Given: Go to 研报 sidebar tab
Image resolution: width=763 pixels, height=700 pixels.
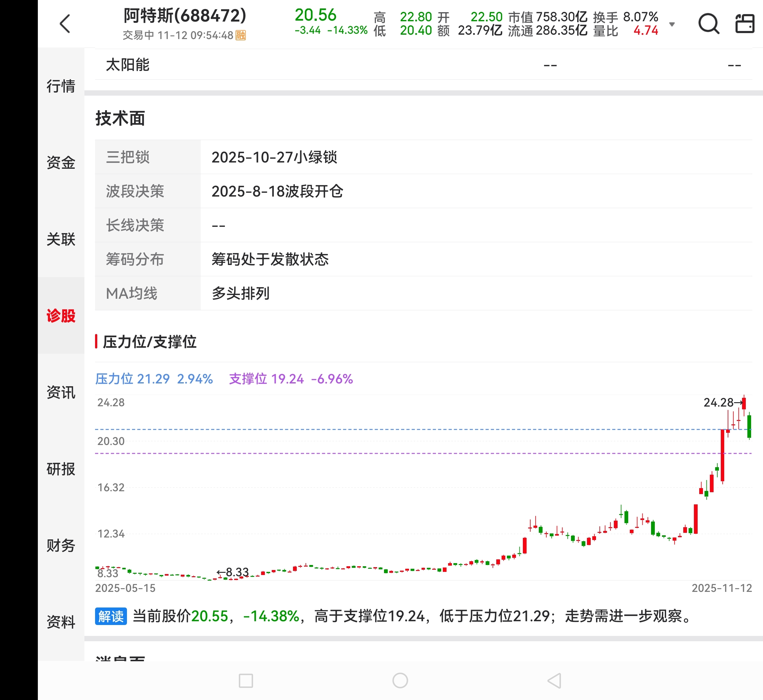Looking at the screenshot, I should tap(61, 469).
